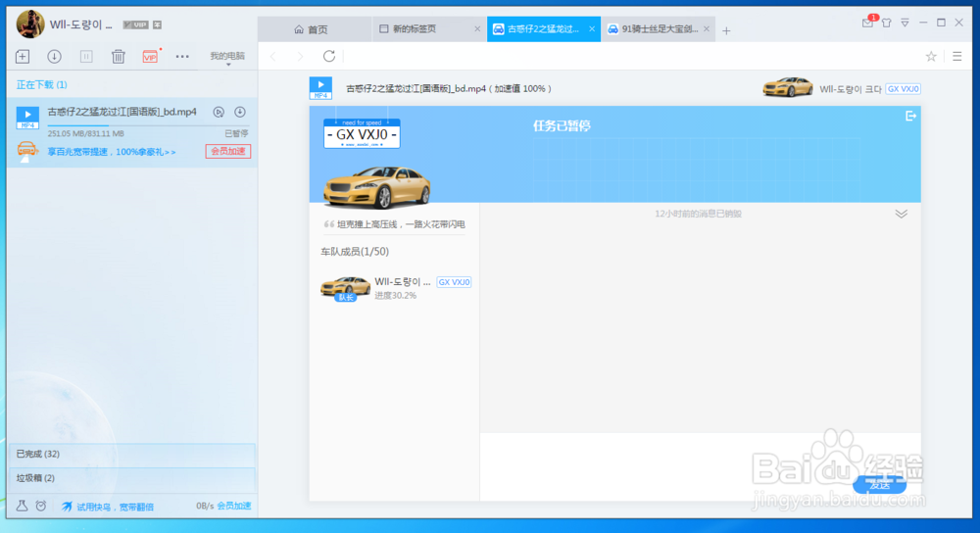Viewport: 980px width, 533px height.
Task: Close the 91骑士 tab
Action: coord(707,28)
